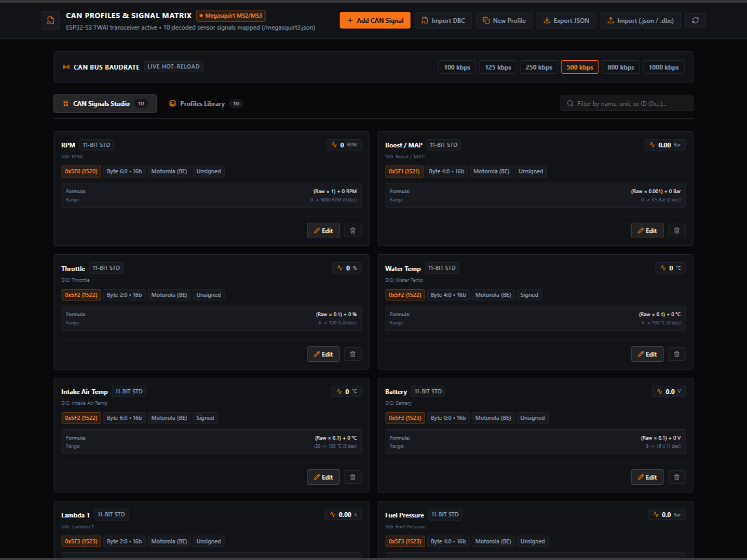Select 250 kbps baudrate
747x560 pixels.
click(538, 67)
